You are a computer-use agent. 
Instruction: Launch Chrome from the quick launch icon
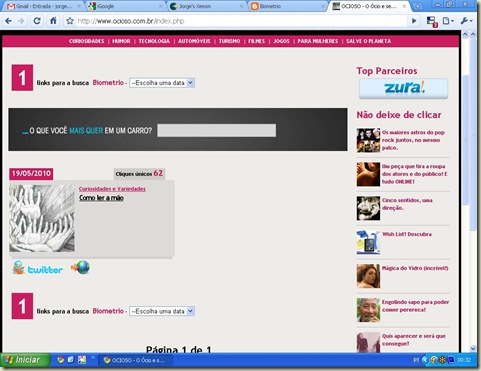pyautogui.click(x=61, y=360)
